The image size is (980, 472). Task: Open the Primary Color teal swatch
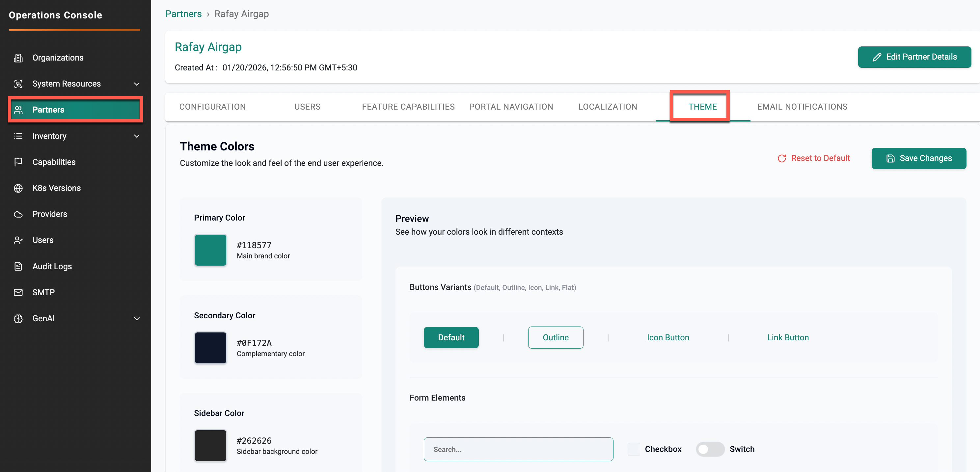coord(210,250)
